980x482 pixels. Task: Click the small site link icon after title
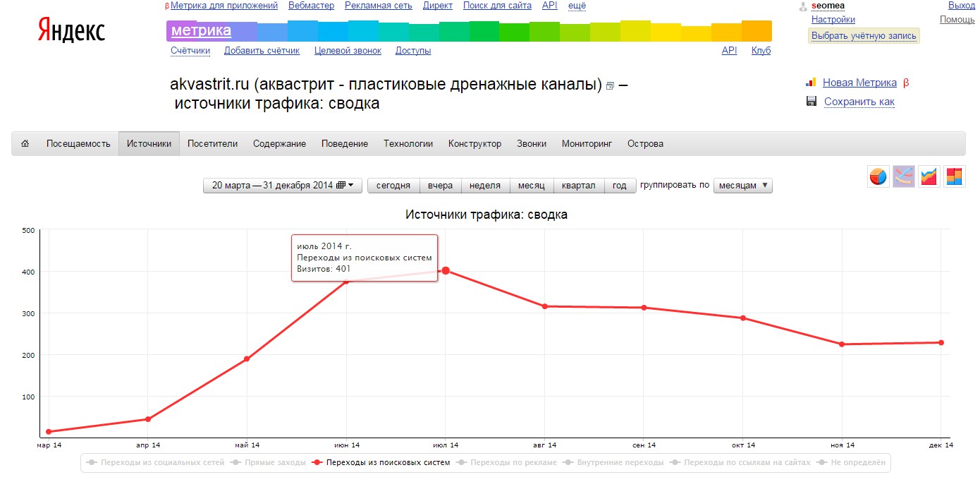tap(611, 86)
